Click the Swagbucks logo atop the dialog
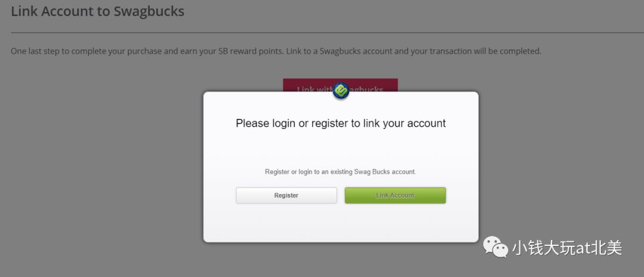This screenshot has height=277, width=644. 341,91
